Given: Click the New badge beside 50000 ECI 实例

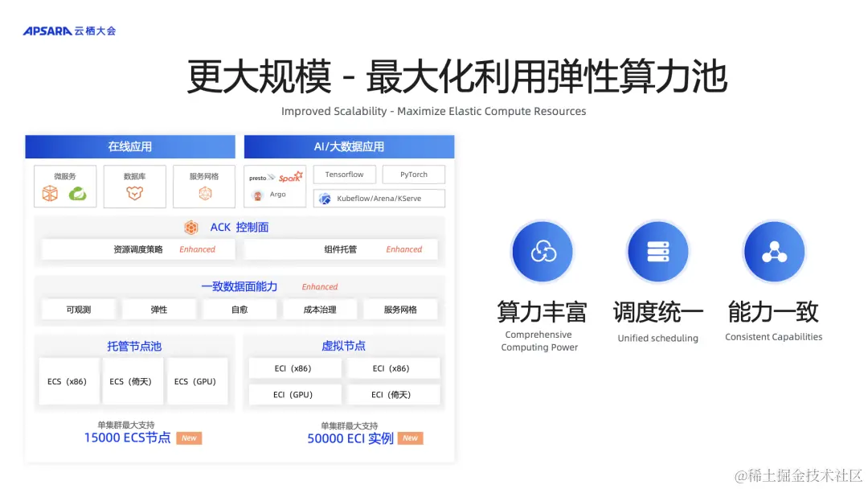Looking at the screenshot, I should (x=410, y=438).
